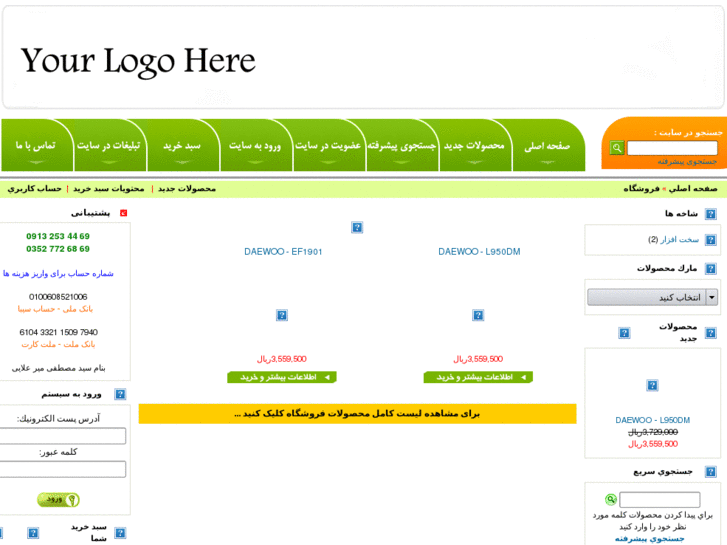Open DAEWOO - EF1901 product image placeholder
The width and height of the screenshot is (727, 545).
[282, 315]
